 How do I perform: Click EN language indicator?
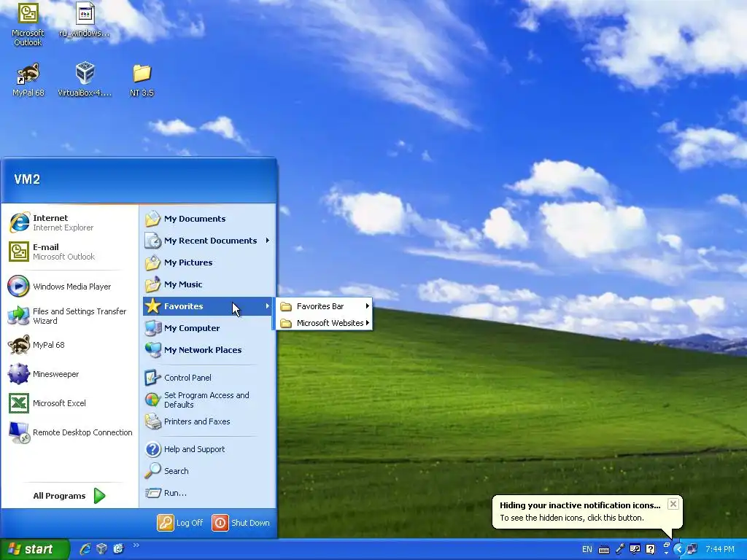[x=587, y=550]
